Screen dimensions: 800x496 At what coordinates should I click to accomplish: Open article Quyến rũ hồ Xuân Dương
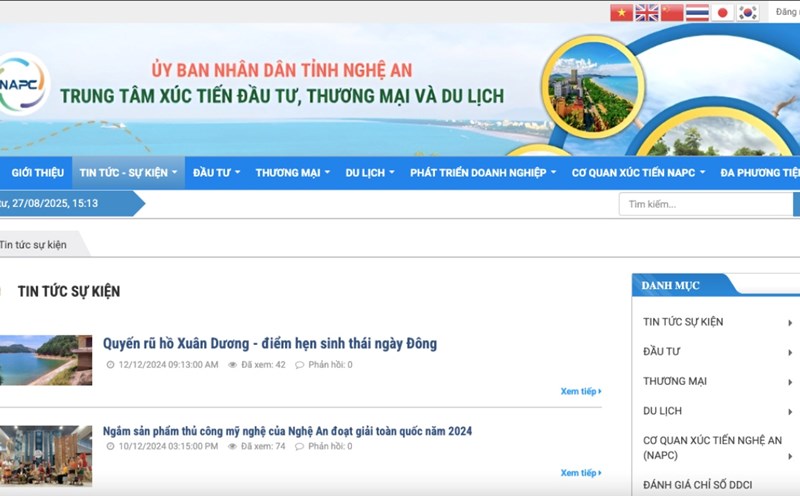pyautogui.click(x=270, y=343)
